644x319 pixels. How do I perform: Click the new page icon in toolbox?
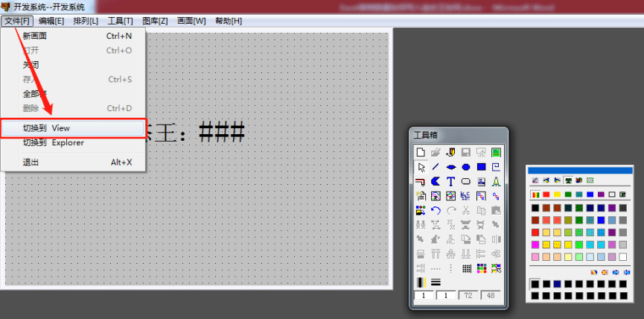[x=421, y=153]
